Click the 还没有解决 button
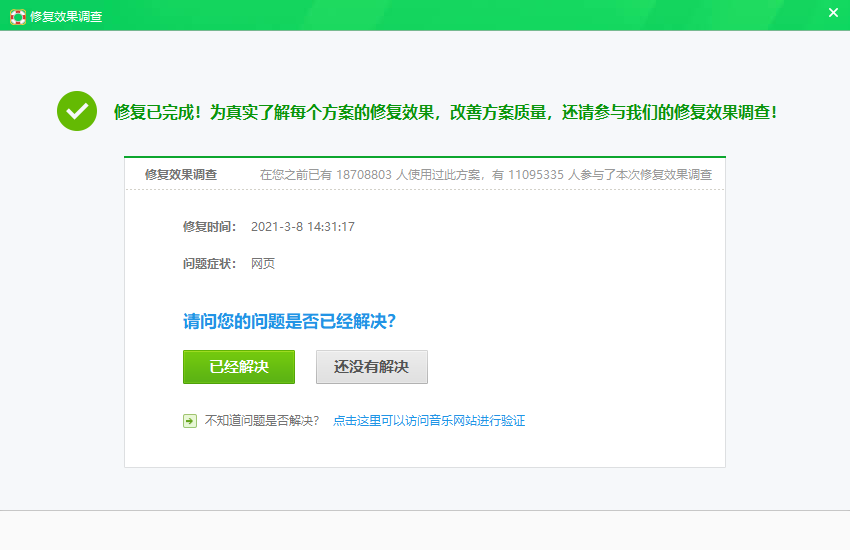Image resolution: width=850 pixels, height=550 pixels. [372, 367]
